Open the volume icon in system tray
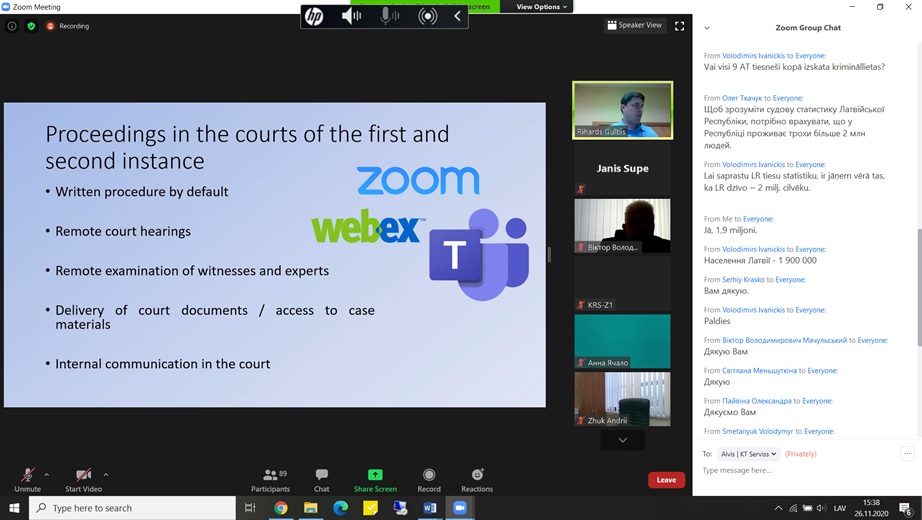 [x=821, y=508]
